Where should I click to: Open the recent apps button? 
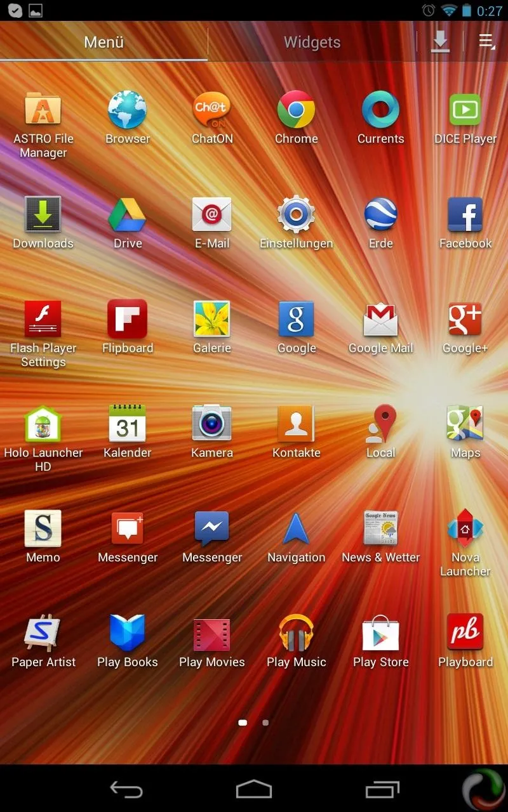click(382, 789)
